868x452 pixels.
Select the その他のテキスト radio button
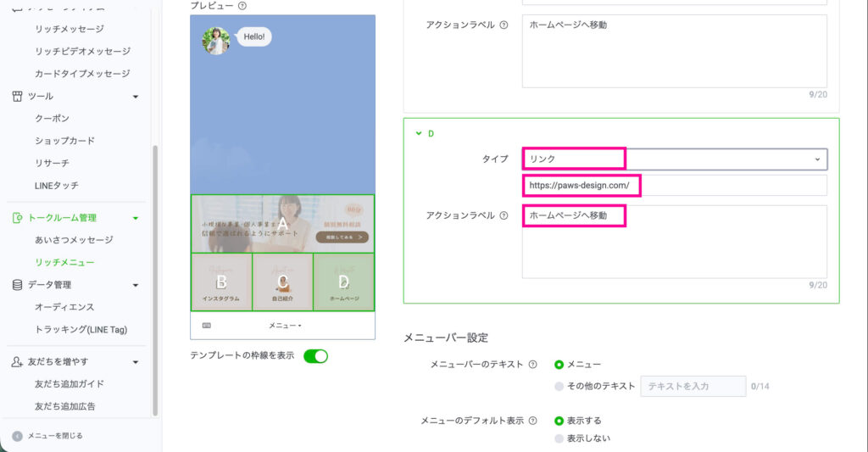click(x=559, y=387)
